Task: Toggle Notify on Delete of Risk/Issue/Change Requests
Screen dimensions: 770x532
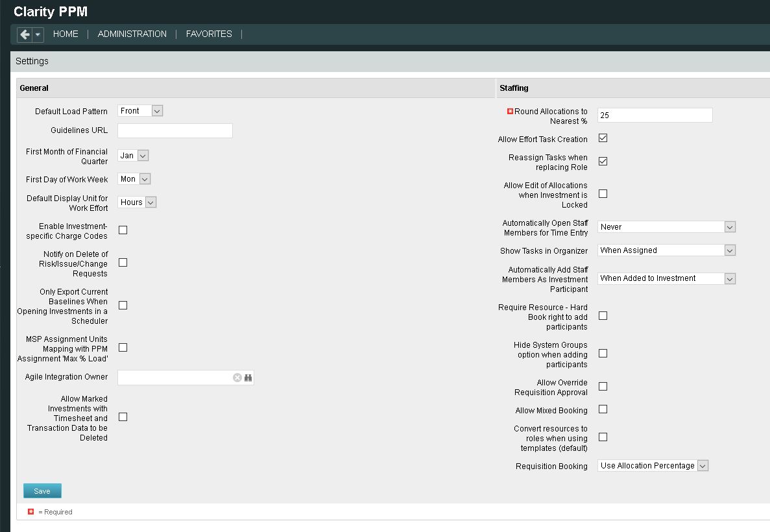Action: (x=123, y=263)
